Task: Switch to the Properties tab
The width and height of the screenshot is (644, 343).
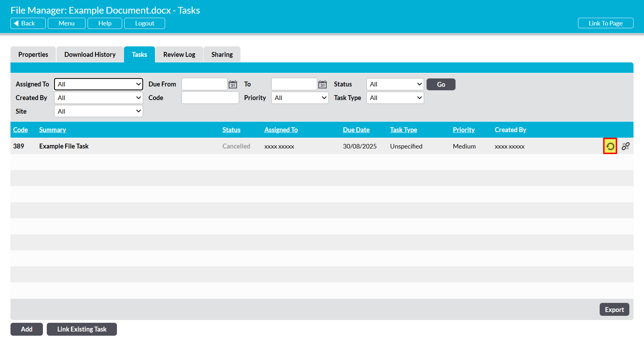Action: tap(33, 55)
